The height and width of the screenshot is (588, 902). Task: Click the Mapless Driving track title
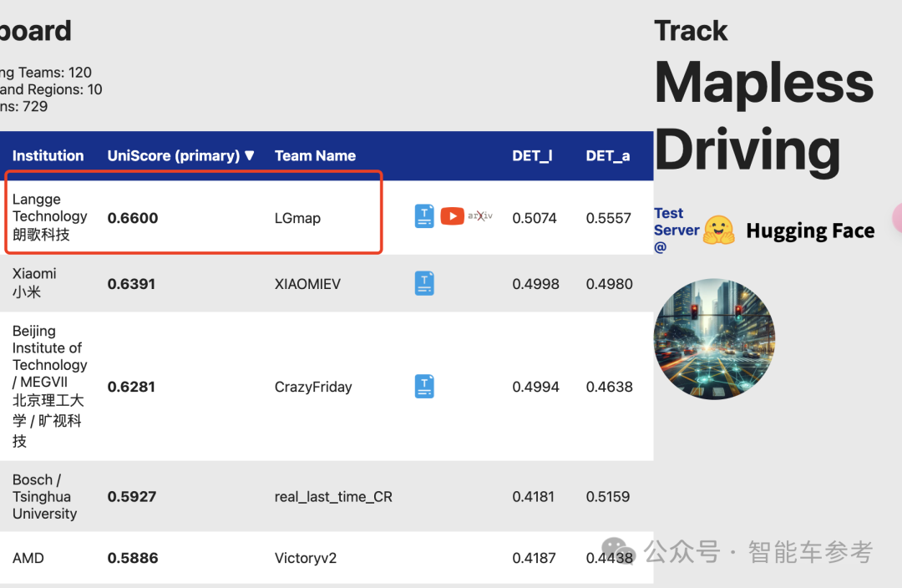pos(763,115)
